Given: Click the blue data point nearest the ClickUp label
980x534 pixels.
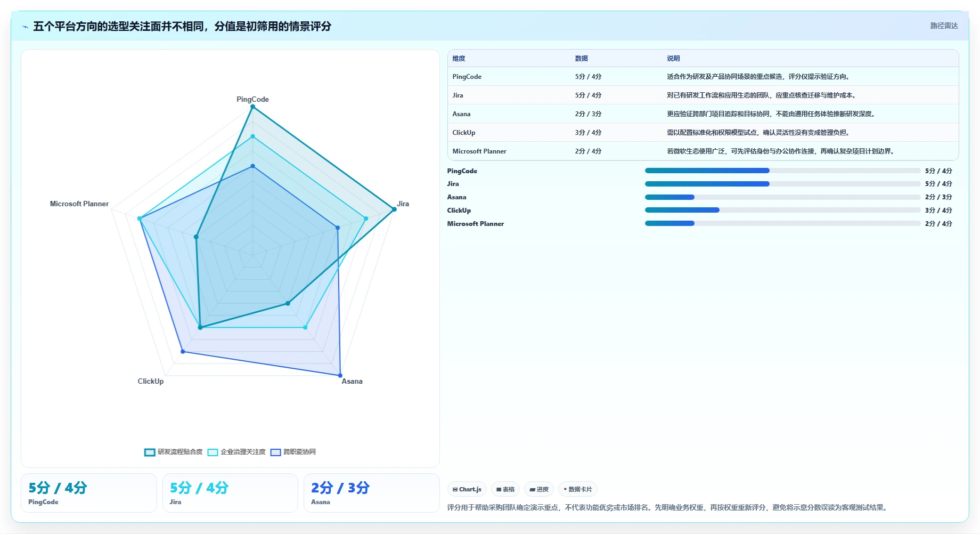Looking at the screenshot, I should point(183,352).
